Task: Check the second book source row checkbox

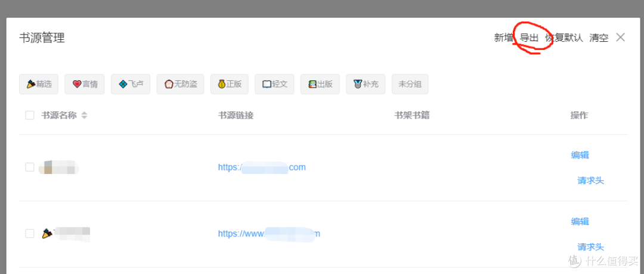Action: [x=30, y=233]
